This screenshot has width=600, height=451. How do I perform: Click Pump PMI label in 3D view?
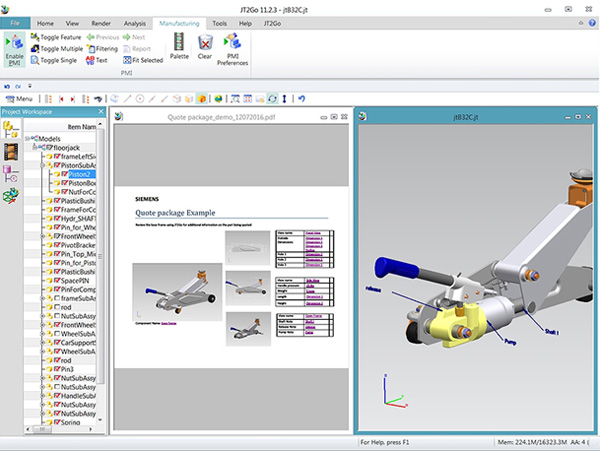(510, 342)
